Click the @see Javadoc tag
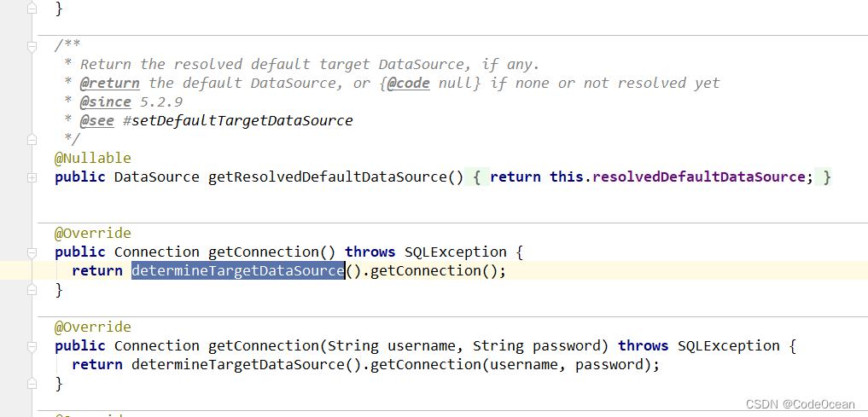 pos(96,120)
